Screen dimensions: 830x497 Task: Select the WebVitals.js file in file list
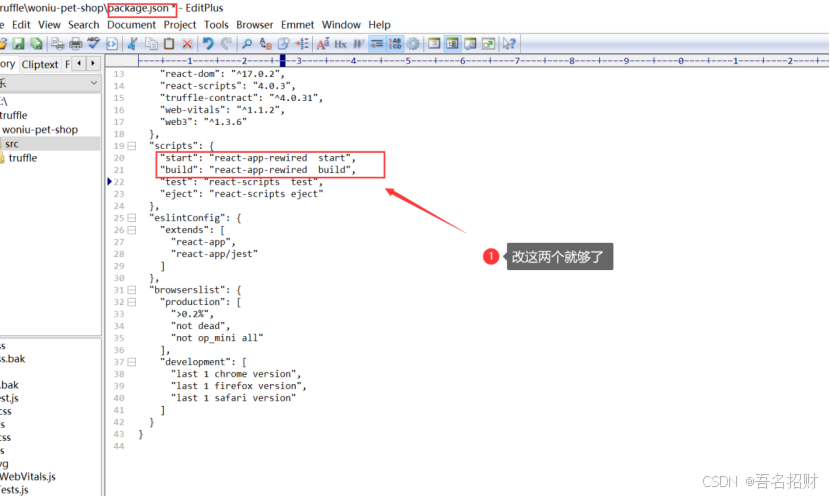pos(28,476)
